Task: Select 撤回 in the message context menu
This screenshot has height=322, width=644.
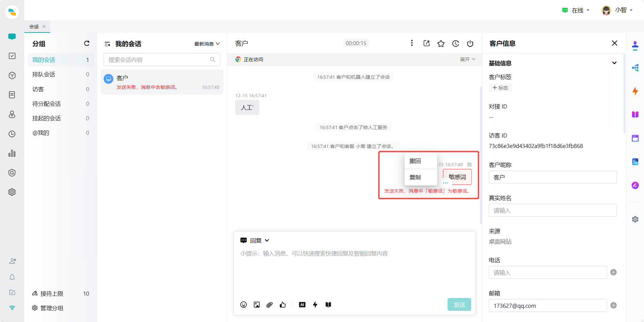Action: (415, 161)
